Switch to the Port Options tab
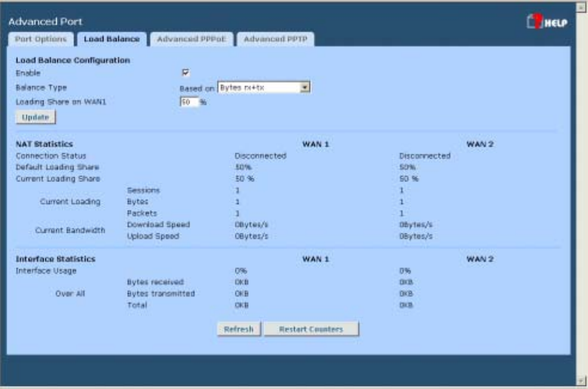 [41, 39]
